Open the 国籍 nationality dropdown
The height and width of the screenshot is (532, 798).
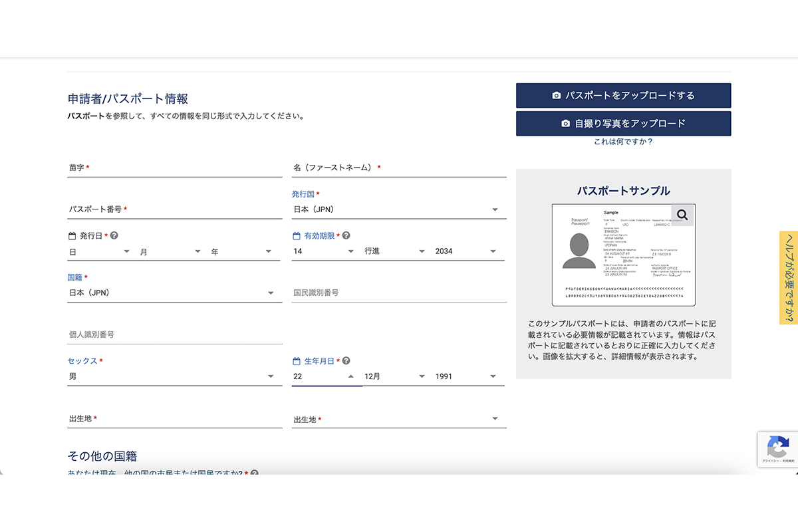pos(174,293)
